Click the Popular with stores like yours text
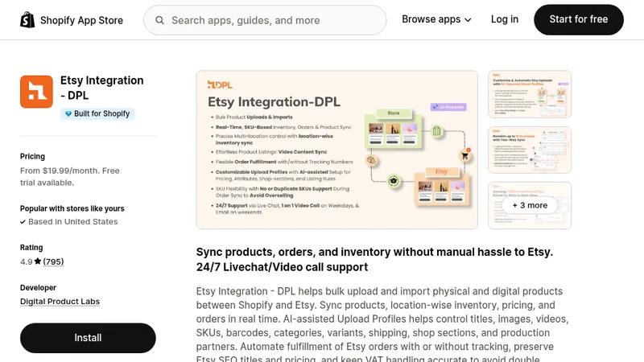The image size is (644, 362). click(x=72, y=208)
